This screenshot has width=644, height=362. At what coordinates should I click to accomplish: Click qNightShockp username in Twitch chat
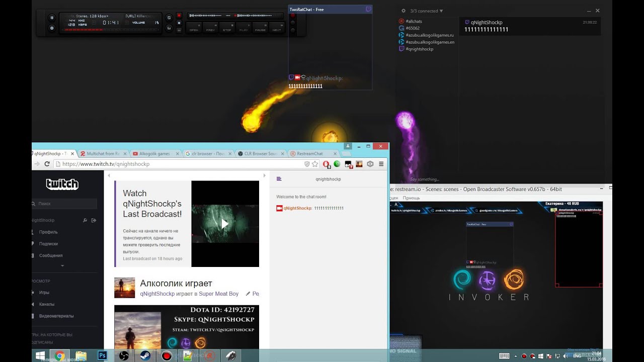tap(297, 208)
